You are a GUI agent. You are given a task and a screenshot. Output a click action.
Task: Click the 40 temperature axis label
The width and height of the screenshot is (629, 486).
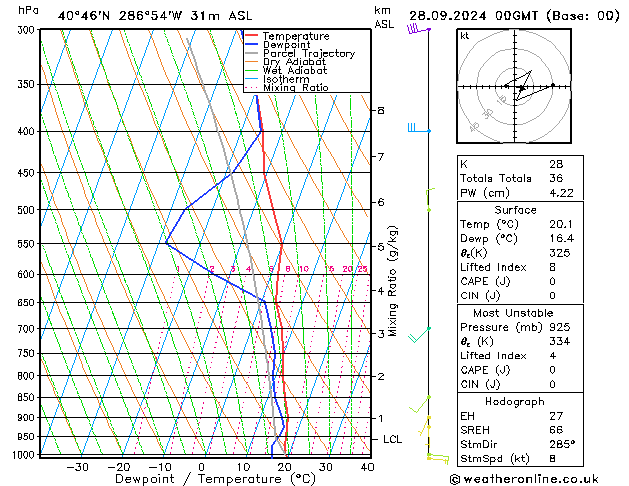[367, 467]
